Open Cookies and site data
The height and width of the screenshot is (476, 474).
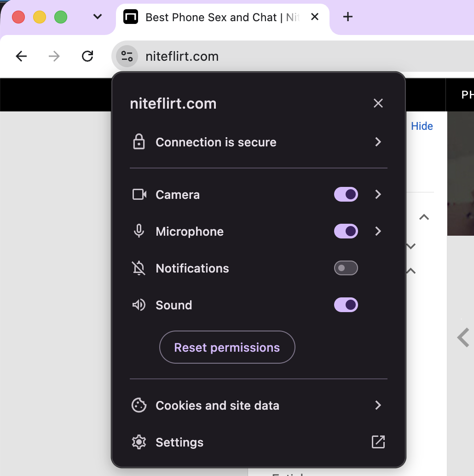click(259, 405)
